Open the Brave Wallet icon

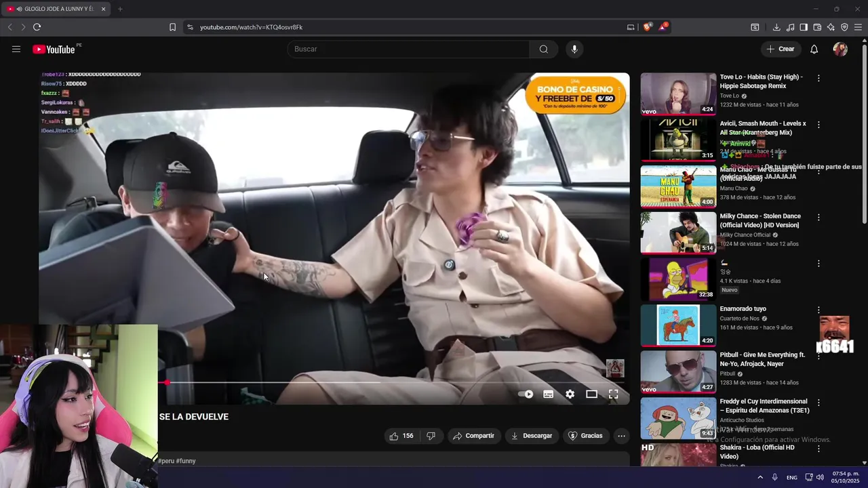[817, 27]
